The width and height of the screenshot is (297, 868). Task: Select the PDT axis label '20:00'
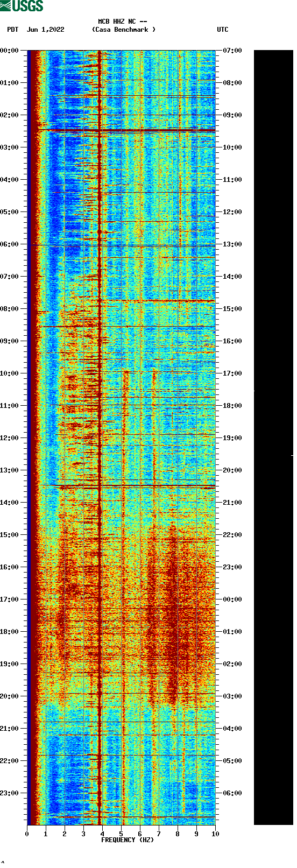[9, 696]
